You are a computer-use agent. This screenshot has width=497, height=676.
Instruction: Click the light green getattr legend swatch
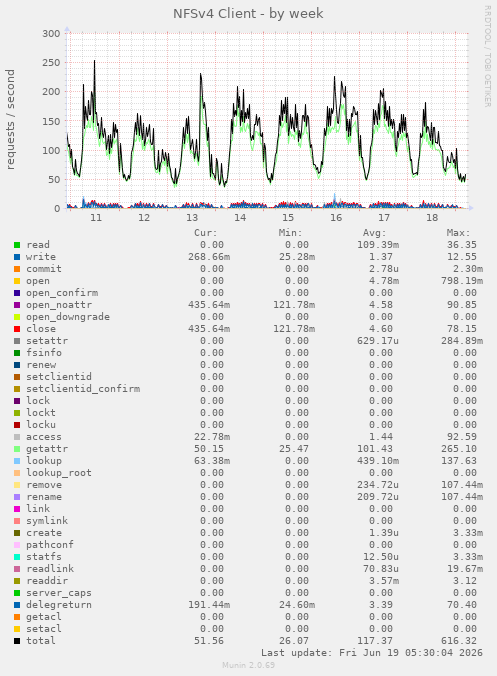pos(17,449)
